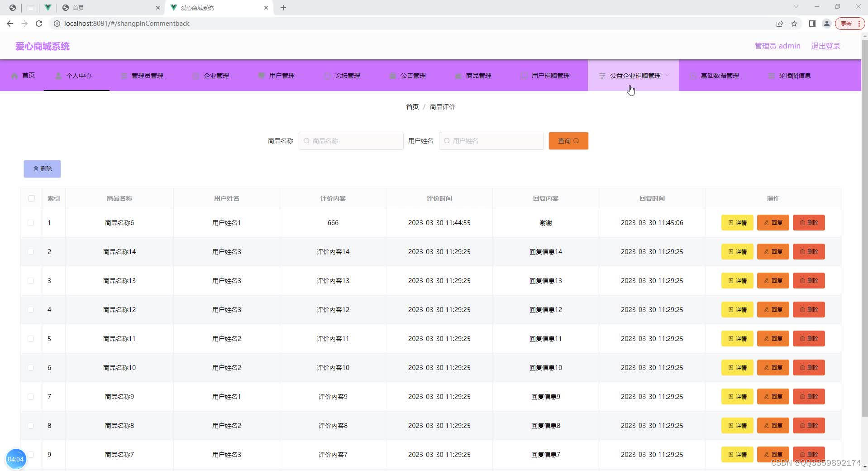Open 详情 for row 商品名称14
Screen dimensions: 868x471
pyautogui.click(x=737, y=251)
